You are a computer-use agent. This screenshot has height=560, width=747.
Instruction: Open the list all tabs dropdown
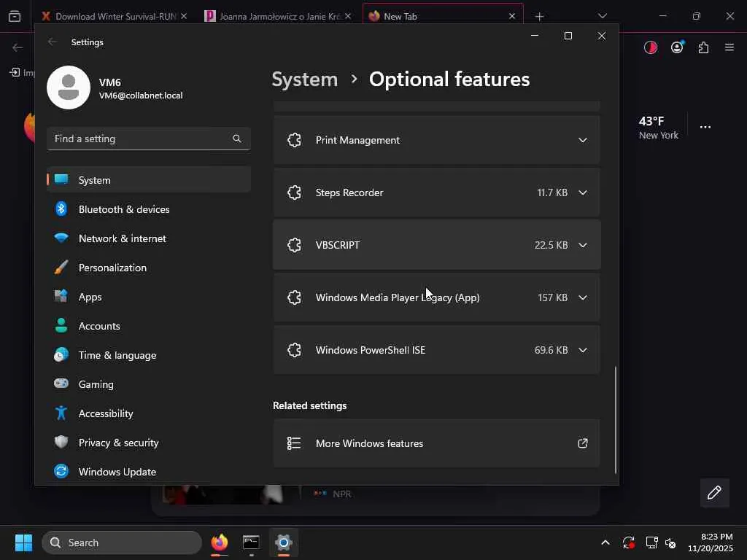[x=602, y=16]
